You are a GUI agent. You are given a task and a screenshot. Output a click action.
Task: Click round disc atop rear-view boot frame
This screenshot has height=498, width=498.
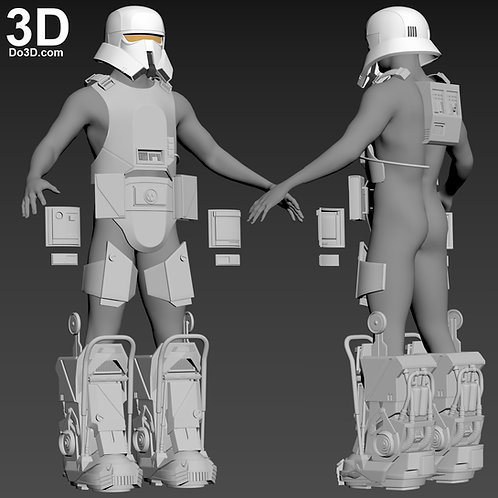[377, 322]
